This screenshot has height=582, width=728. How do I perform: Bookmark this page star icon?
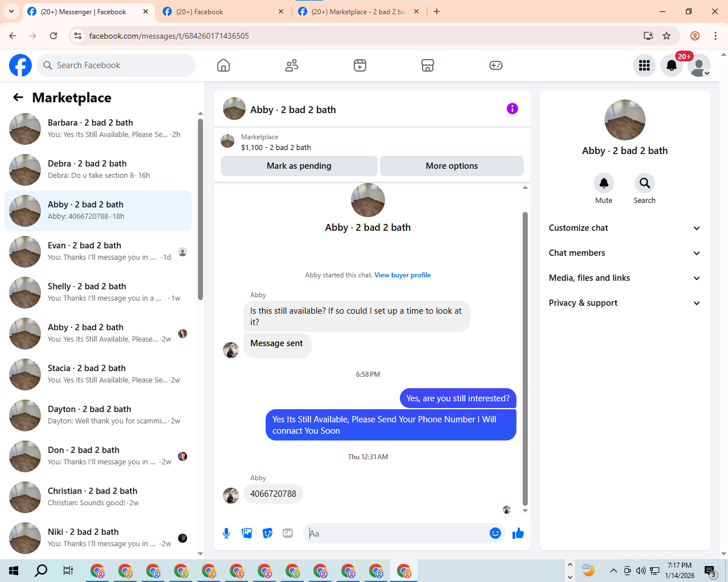tap(667, 36)
